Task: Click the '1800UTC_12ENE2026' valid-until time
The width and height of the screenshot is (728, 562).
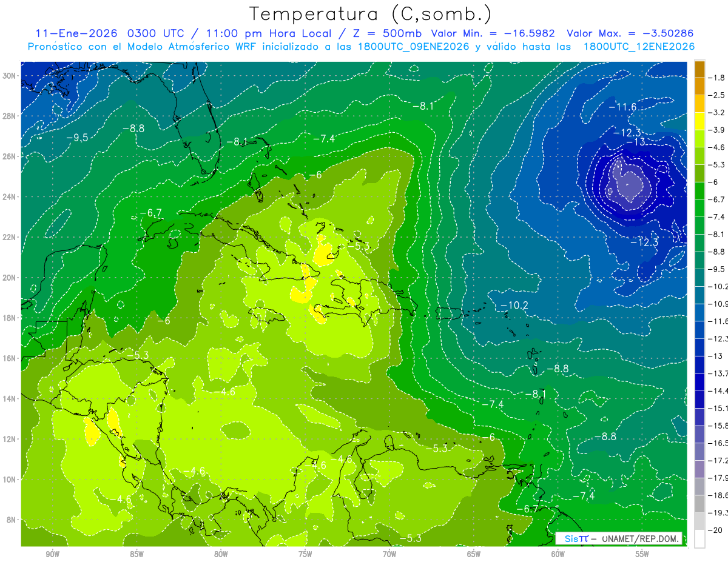Action: 639,47
